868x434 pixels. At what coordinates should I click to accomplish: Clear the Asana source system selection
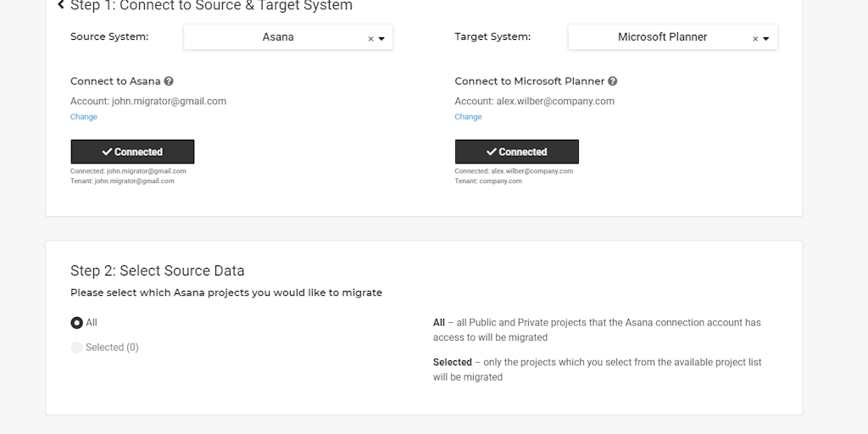click(x=370, y=39)
